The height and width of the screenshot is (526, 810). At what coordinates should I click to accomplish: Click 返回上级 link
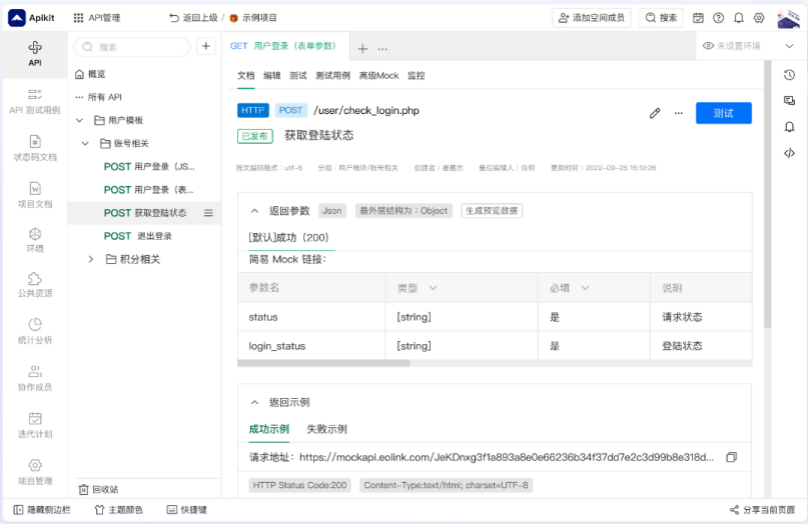tap(194, 18)
